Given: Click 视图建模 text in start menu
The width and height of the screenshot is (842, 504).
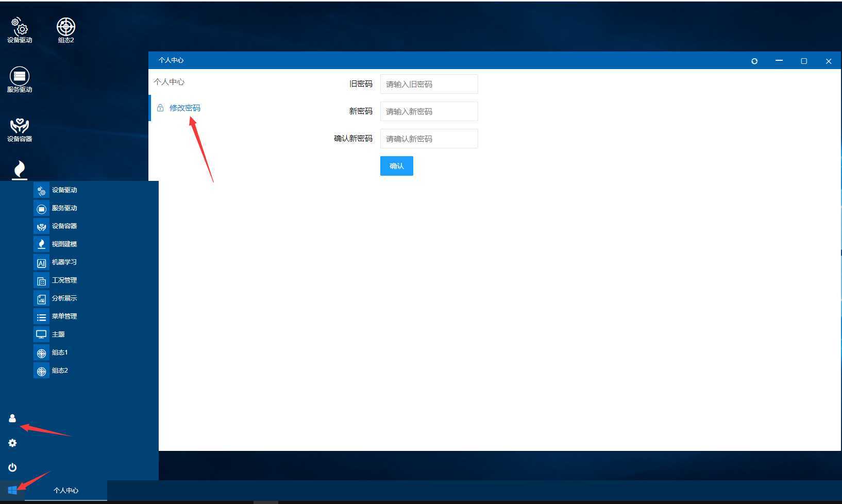Looking at the screenshot, I should (64, 244).
